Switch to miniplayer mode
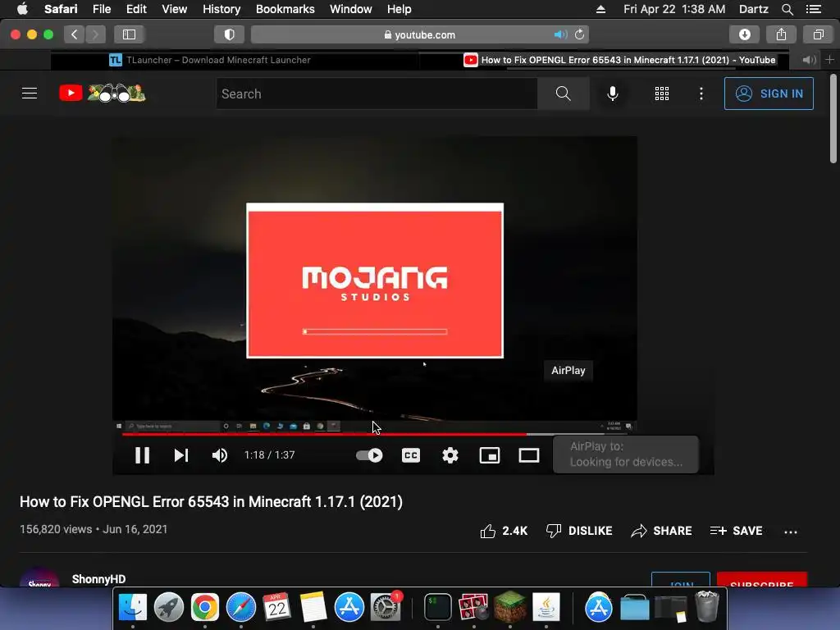Viewport: 840px width, 630px height. point(489,454)
